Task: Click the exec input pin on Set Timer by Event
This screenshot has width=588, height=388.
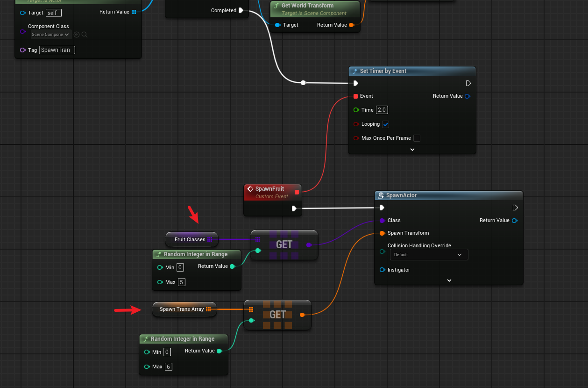Action: 356,83
